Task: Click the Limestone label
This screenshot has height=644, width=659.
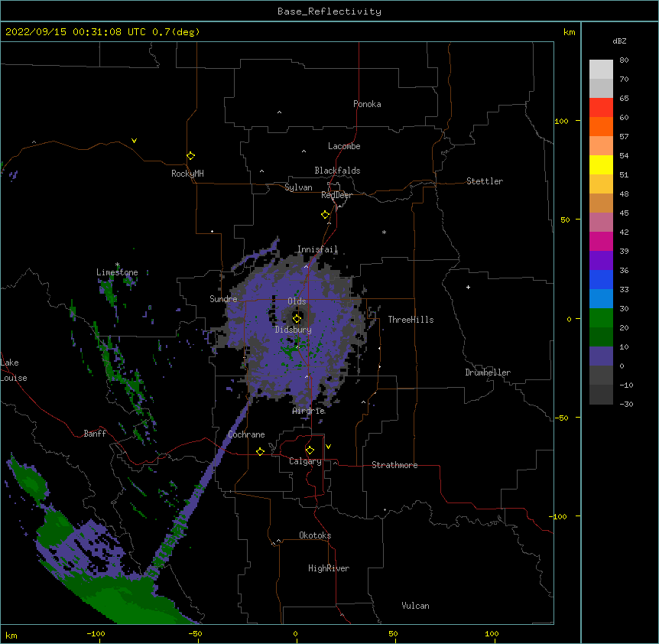Action: [117, 272]
